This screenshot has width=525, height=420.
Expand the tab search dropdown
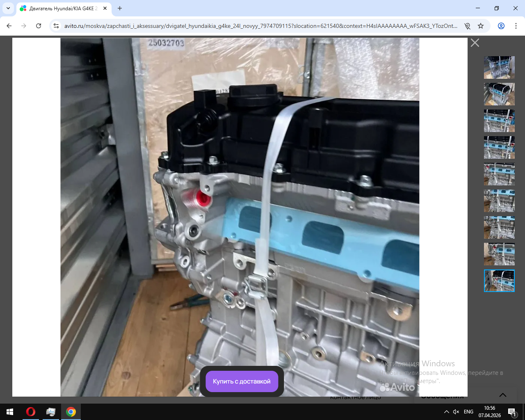[x=8, y=8]
